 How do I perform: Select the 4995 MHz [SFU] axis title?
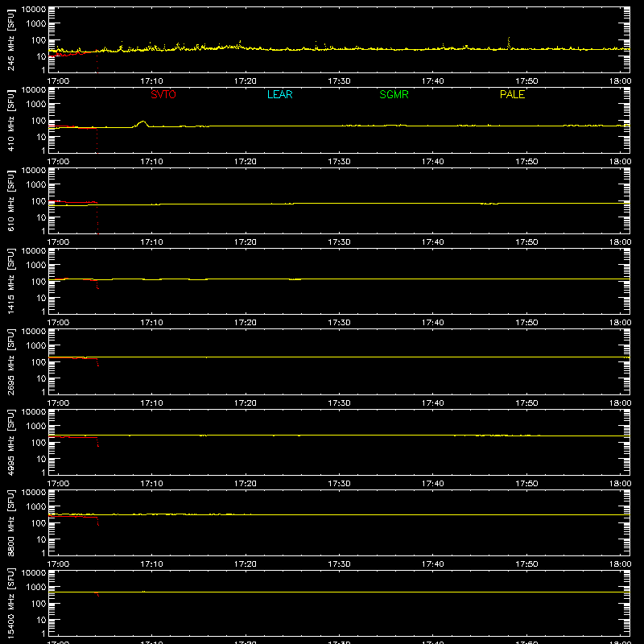point(10,442)
